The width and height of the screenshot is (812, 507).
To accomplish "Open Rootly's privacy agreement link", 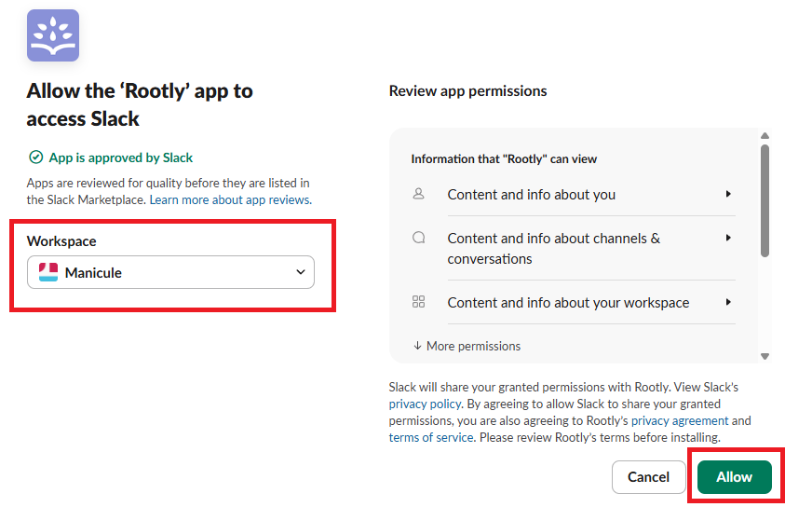I will (680, 420).
